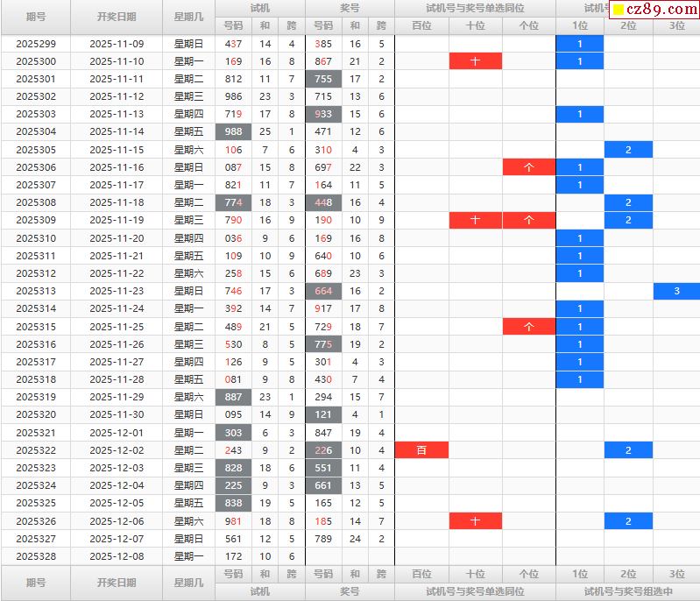Click the bottom 试机号与奖号组选中 footer header

[627, 591]
